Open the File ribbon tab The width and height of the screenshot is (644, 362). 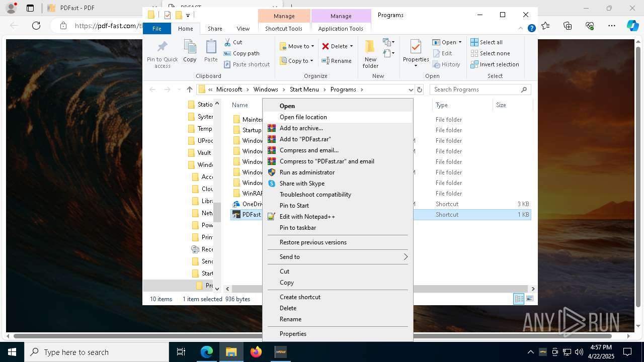(157, 29)
